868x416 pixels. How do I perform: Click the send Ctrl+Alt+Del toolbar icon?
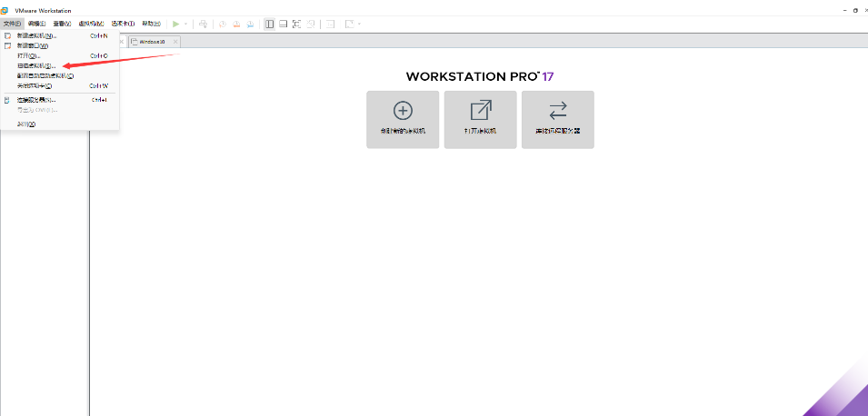(x=204, y=24)
